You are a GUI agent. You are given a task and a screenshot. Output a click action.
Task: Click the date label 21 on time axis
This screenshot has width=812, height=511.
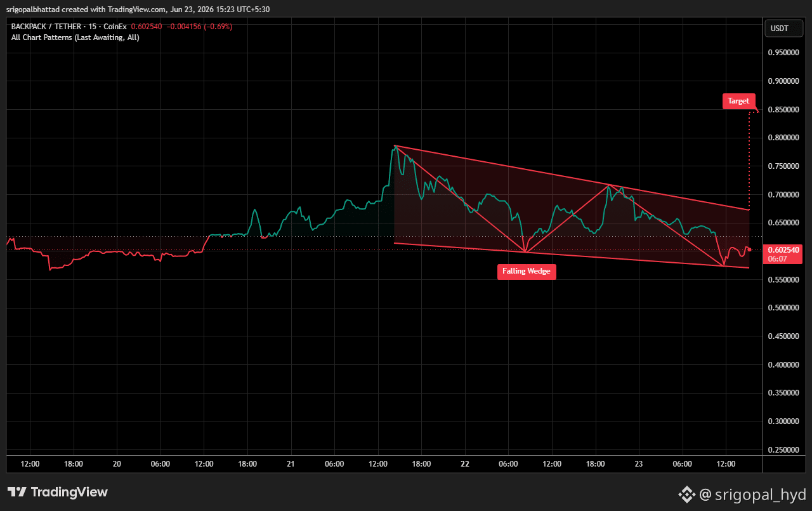pyautogui.click(x=291, y=464)
